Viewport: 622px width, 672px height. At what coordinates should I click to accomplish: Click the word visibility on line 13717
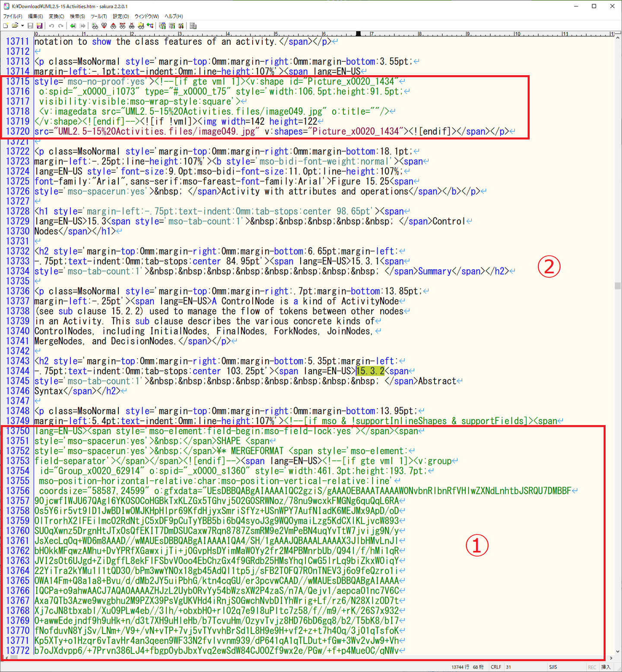click(x=63, y=102)
